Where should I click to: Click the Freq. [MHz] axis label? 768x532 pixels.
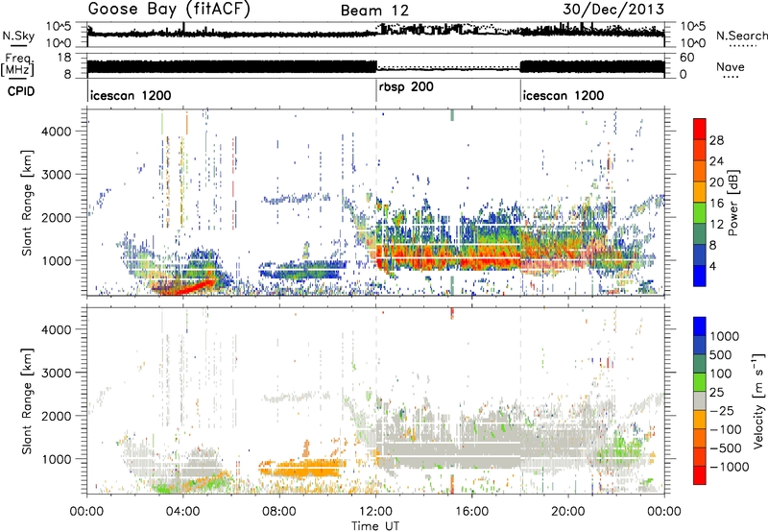point(17,65)
